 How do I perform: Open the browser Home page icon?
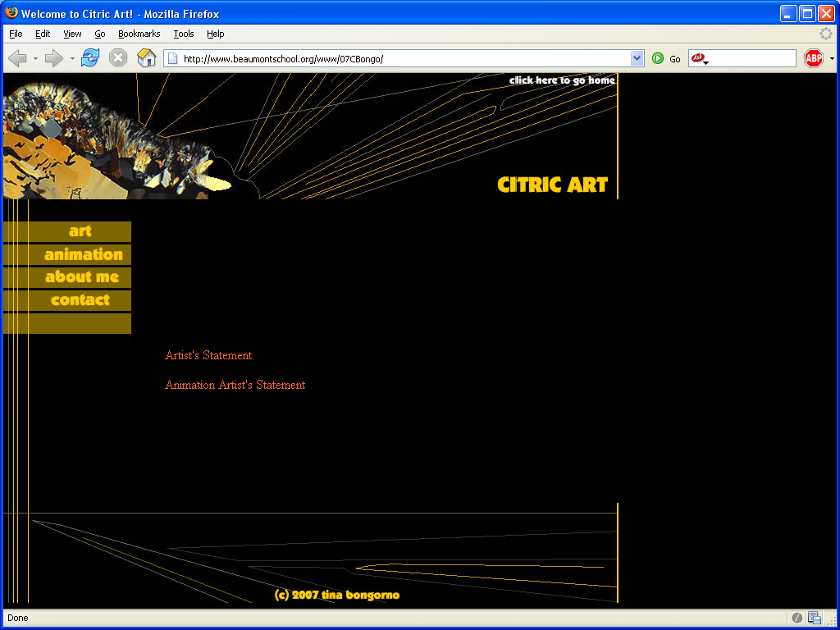[146, 57]
